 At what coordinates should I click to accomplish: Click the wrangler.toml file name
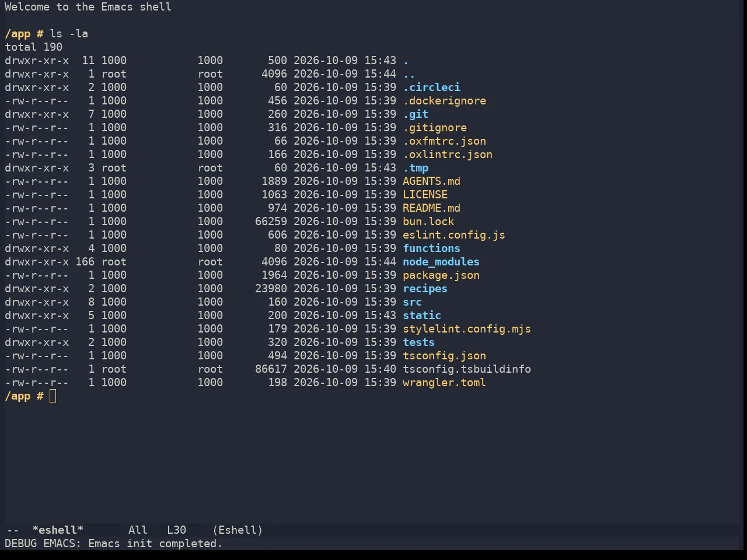coord(444,383)
